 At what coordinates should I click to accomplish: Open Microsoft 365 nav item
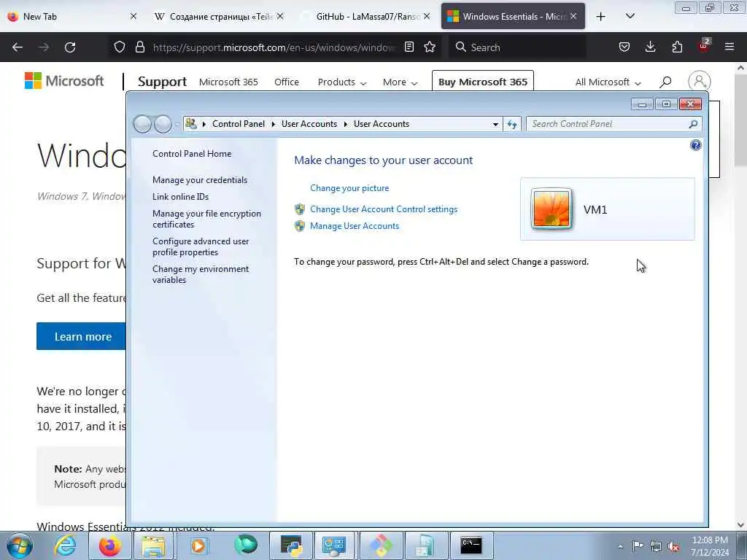point(228,82)
